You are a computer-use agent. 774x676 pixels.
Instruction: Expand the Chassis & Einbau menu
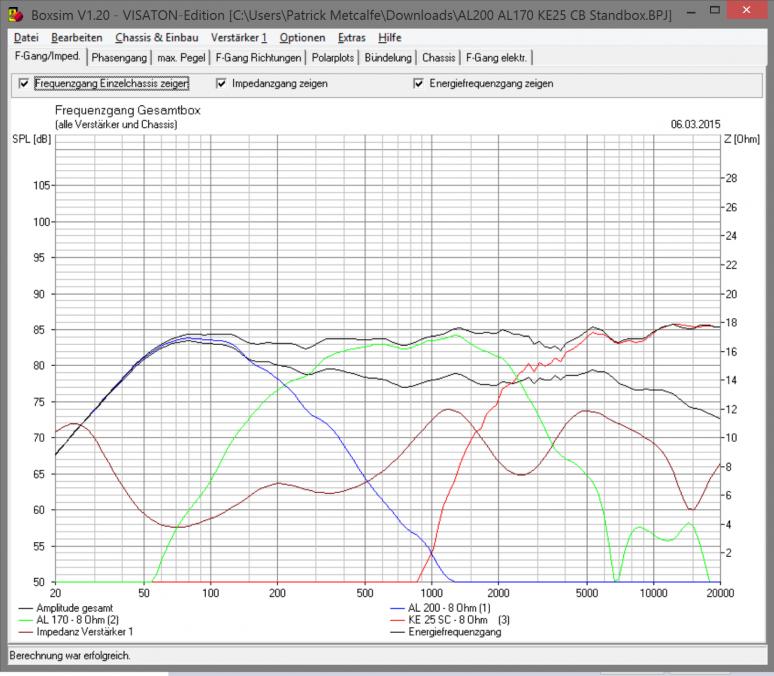pos(156,37)
